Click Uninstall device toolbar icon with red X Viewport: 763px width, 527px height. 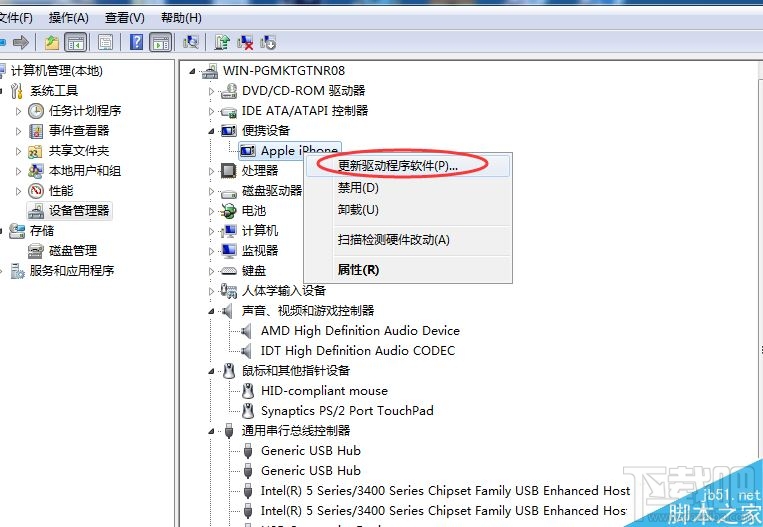245,43
